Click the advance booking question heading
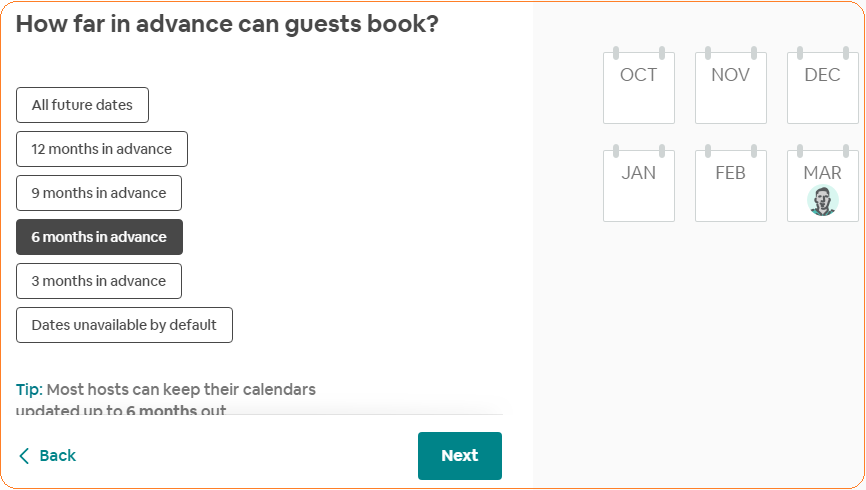 [x=227, y=24]
